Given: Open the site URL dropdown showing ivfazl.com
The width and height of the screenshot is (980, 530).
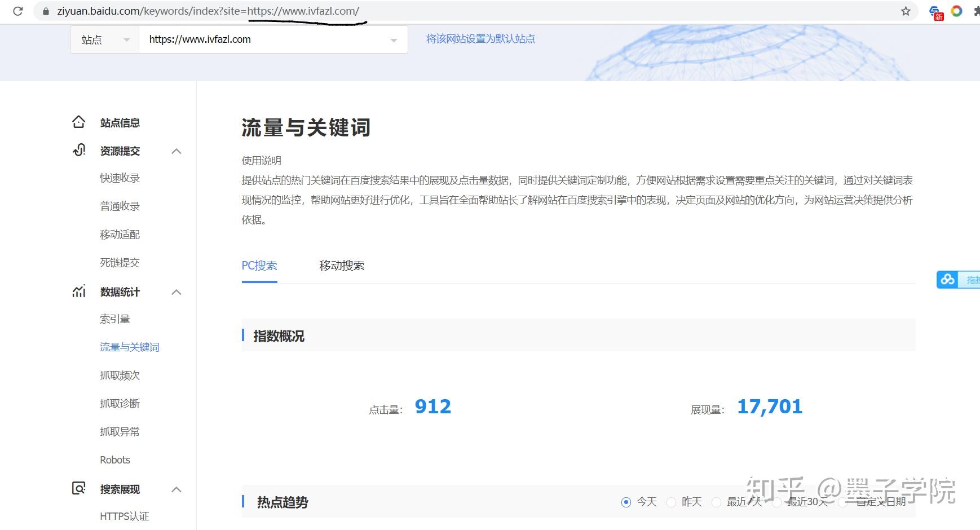Looking at the screenshot, I should pos(273,39).
